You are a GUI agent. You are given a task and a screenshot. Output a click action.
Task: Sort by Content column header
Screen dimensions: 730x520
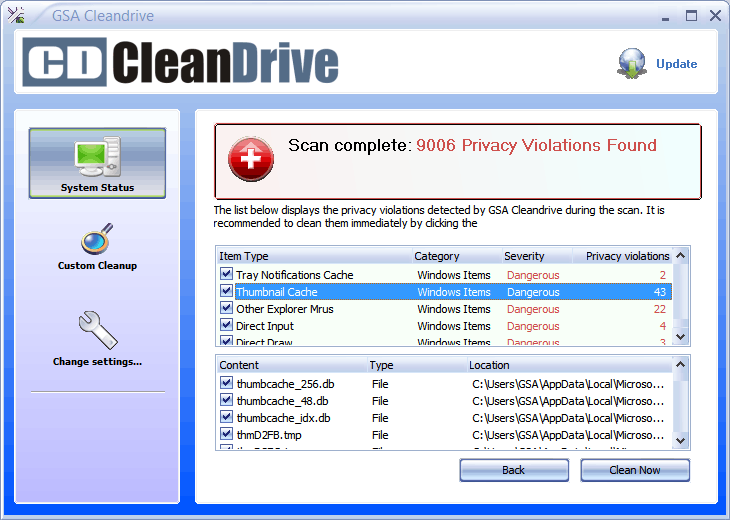point(292,365)
